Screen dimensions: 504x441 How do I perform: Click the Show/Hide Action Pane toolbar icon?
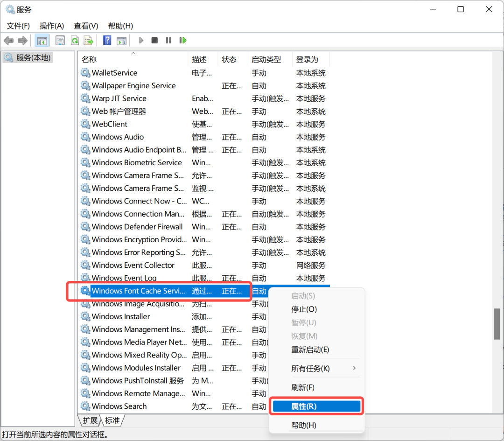122,40
